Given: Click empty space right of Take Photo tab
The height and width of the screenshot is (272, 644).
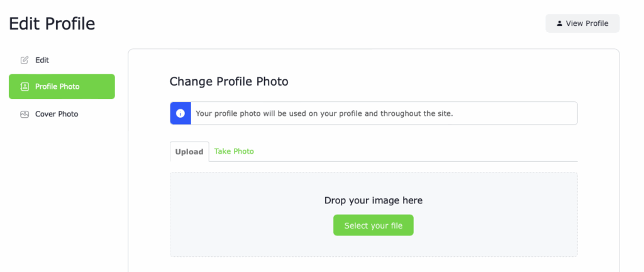Looking at the screenshot, I should 415,151.
